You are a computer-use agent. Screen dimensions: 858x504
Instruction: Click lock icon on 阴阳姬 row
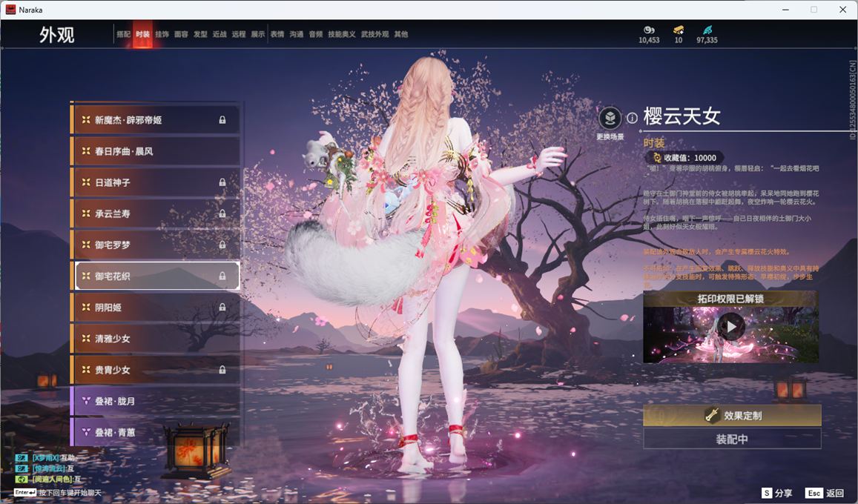click(x=222, y=307)
